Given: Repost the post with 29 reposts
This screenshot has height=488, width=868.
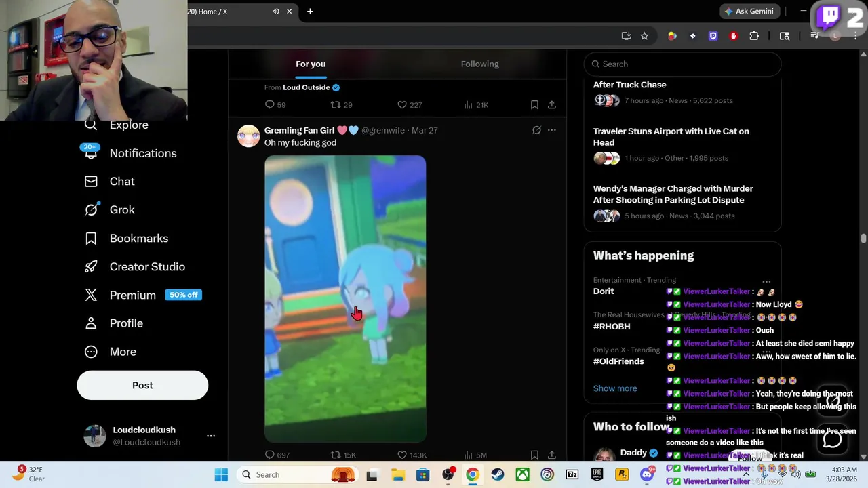Looking at the screenshot, I should 341,105.
